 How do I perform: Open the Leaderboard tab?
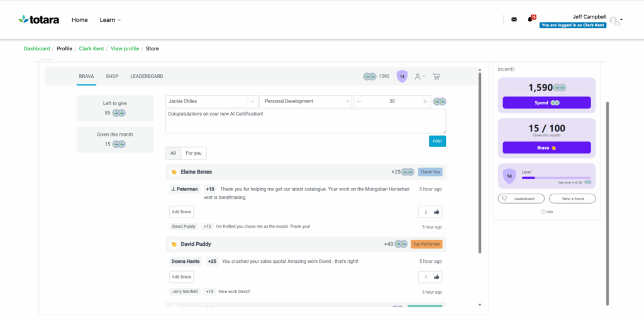coord(147,76)
